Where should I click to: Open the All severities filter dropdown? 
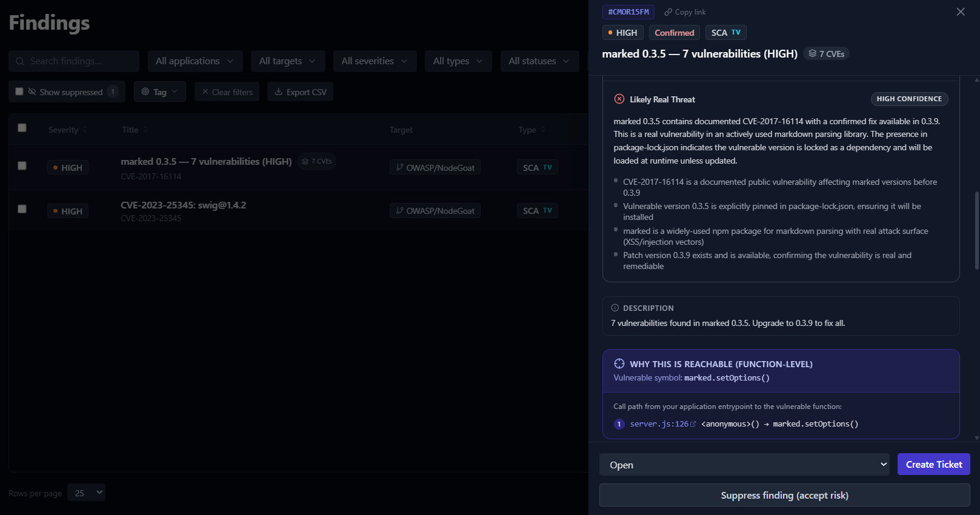[375, 61]
